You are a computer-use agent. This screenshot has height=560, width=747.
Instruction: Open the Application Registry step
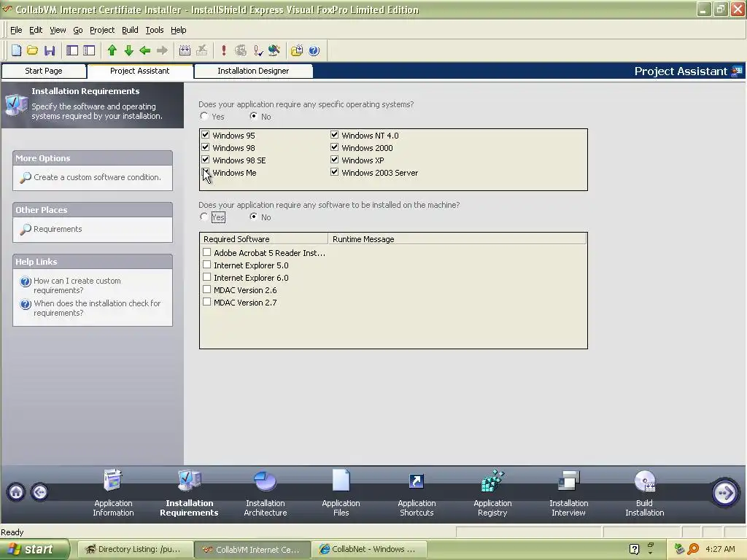click(492, 494)
